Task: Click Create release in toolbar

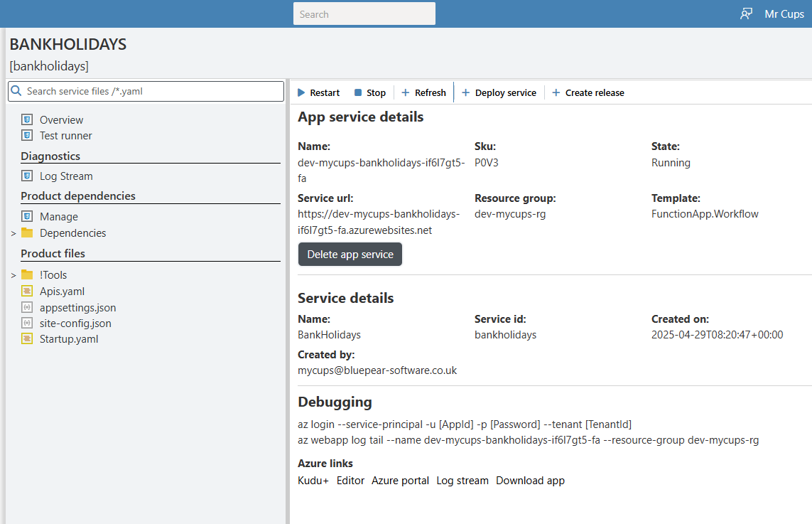Action: pos(595,92)
